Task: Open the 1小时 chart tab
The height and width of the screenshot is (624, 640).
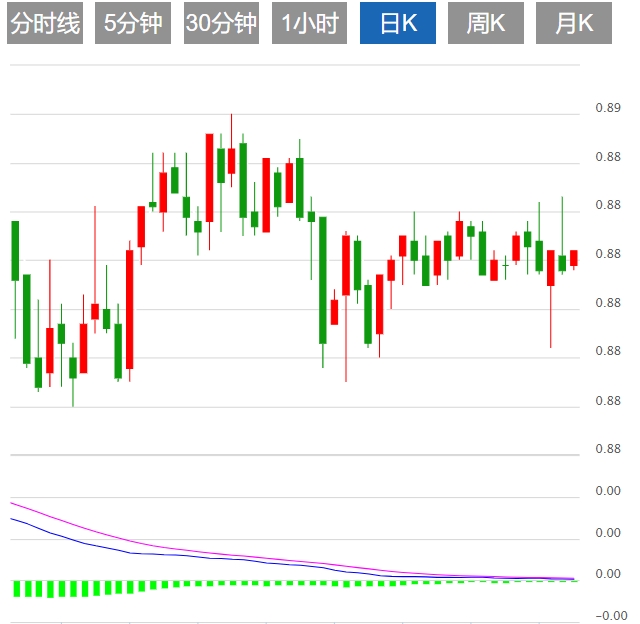Action: [x=309, y=23]
